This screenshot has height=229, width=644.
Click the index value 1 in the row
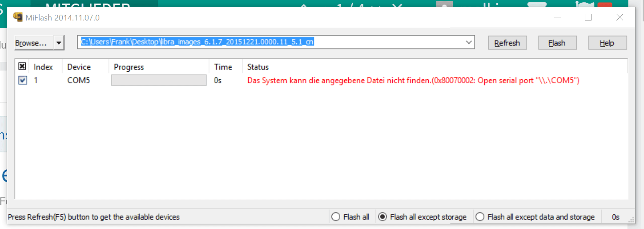36,81
